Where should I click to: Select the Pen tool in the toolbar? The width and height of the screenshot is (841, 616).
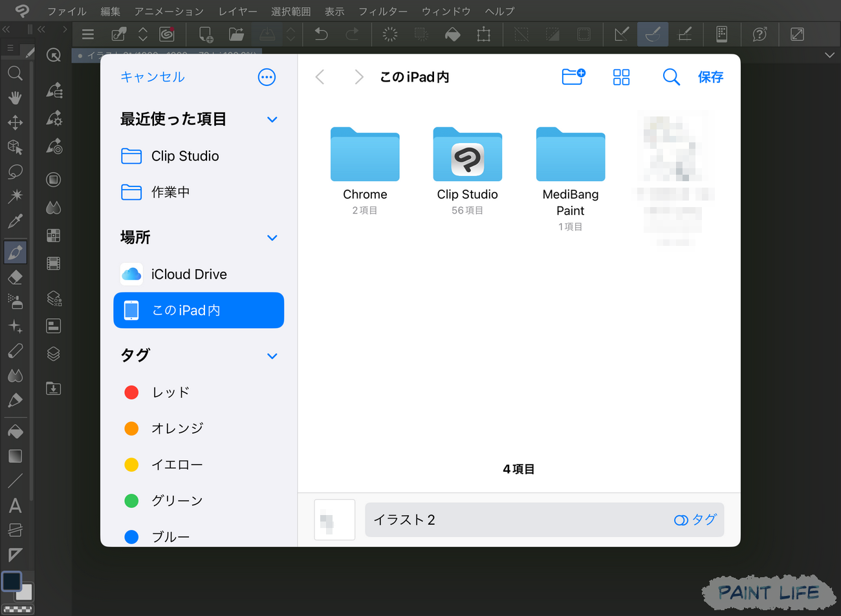point(16,252)
